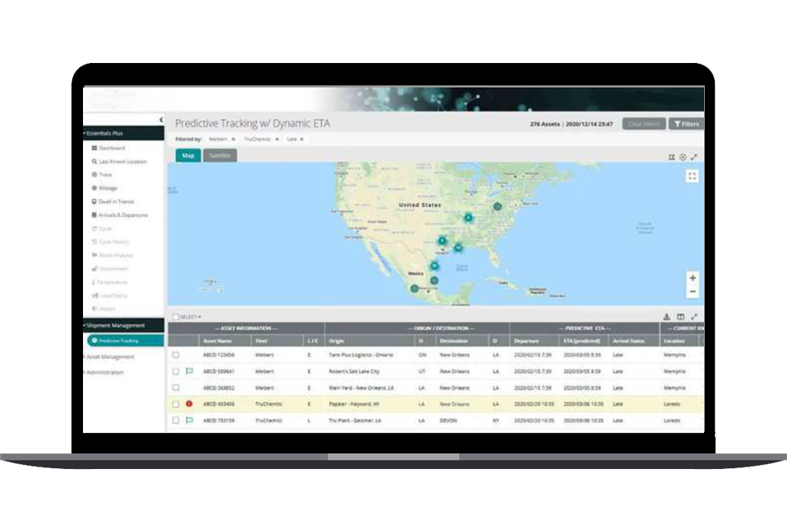Toggle fullscreen view of the map
This screenshot has width=787, height=532.
point(692,176)
